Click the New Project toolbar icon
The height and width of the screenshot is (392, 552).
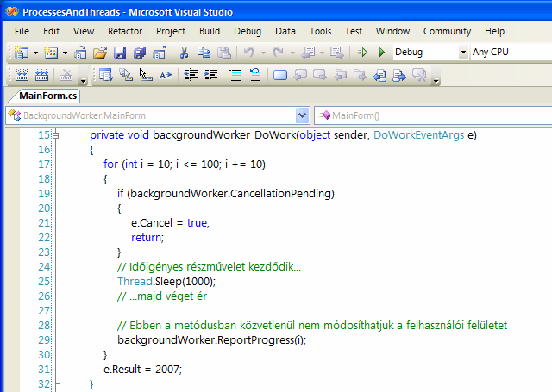(x=22, y=53)
